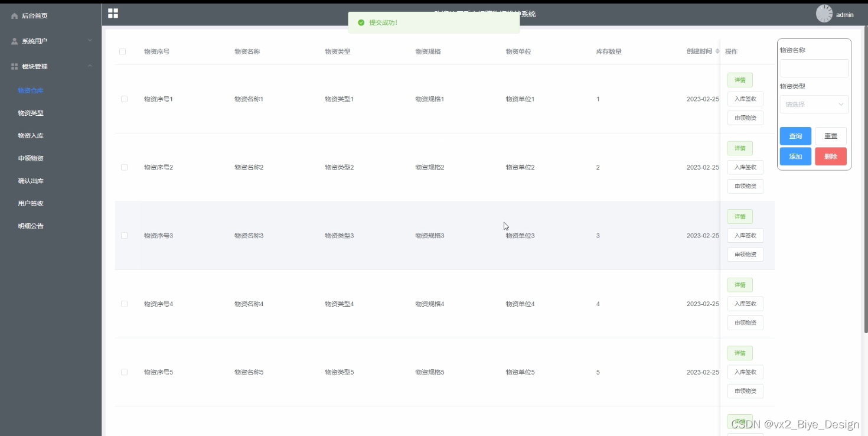868x436 pixels.
Task: Open 用户签收 in the sidebar
Action: tap(31, 203)
